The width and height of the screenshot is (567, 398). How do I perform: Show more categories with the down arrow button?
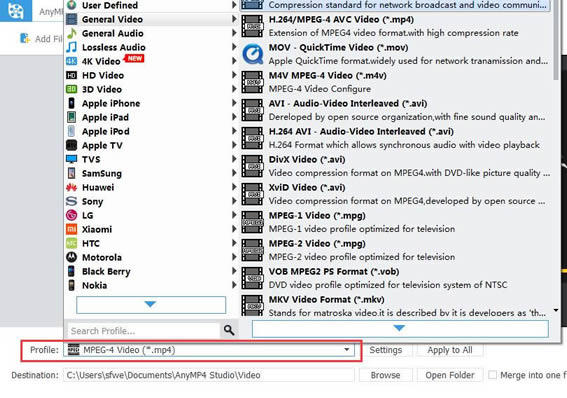point(151,305)
